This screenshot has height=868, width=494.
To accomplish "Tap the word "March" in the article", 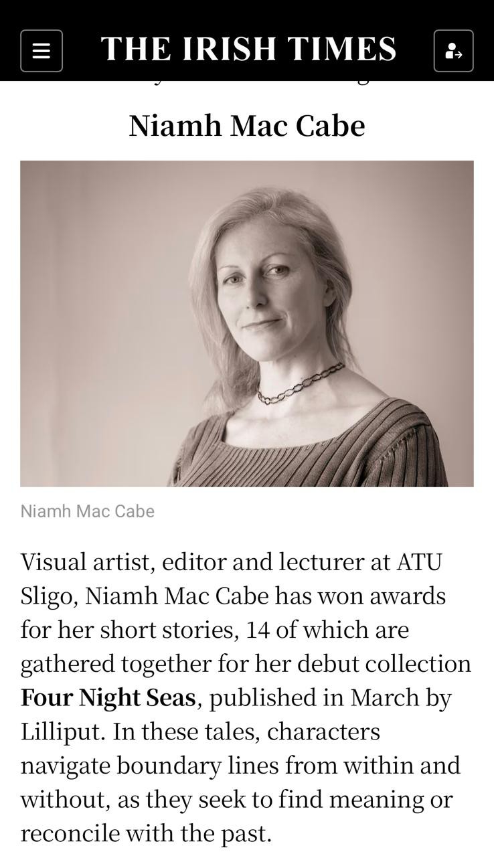I will coord(388,697).
